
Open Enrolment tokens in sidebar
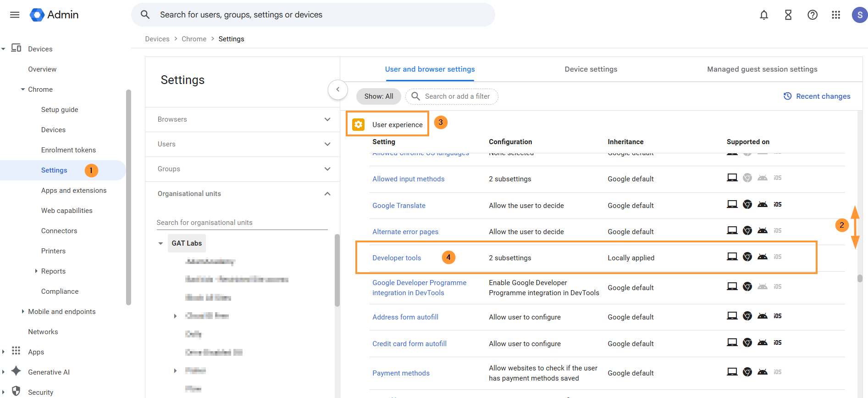point(68,150)
